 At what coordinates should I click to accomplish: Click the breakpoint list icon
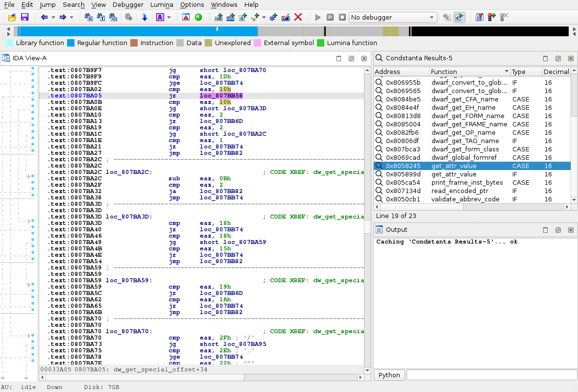480,17
